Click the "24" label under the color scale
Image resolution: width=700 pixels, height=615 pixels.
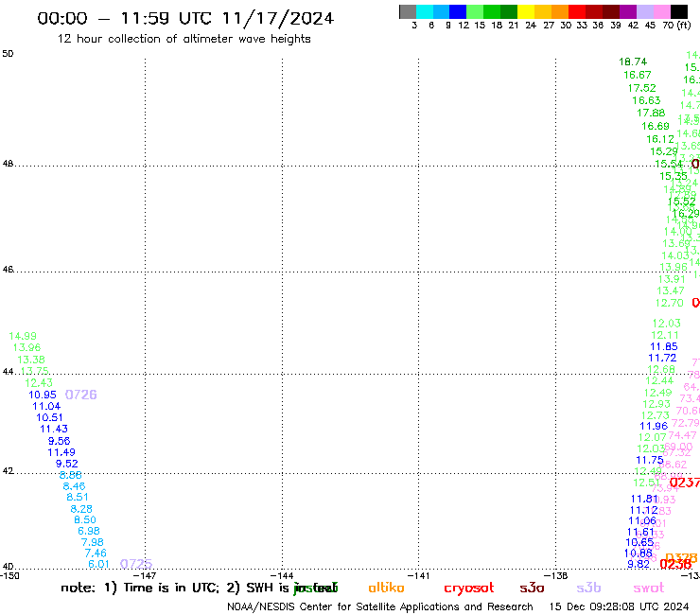point(531,26)
